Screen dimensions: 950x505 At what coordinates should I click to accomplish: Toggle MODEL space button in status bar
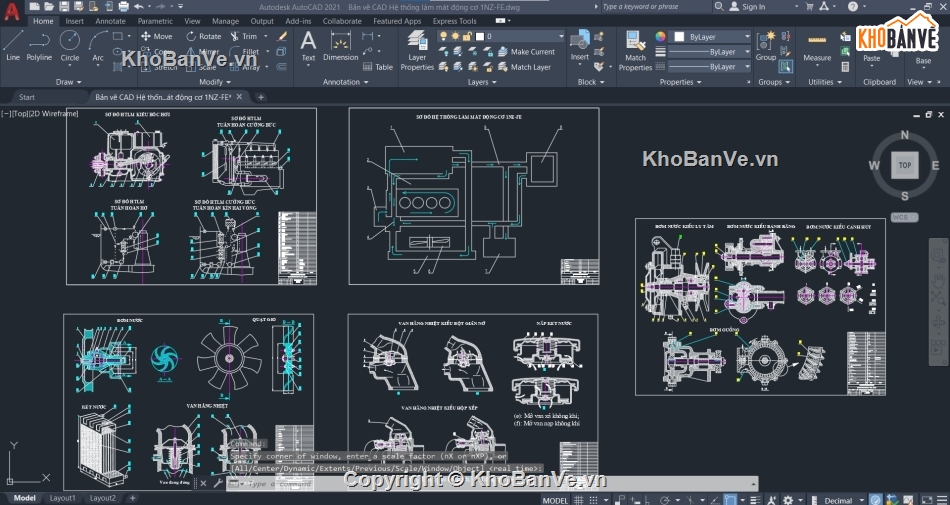coord(554,500)
